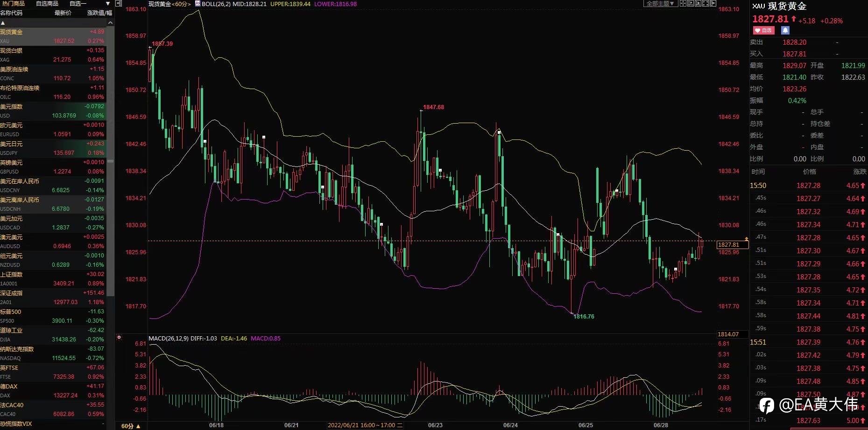The width and height of the screenshot is (868, 430).
Task: Collapse the left quote list panel
Action: (119, 3)
